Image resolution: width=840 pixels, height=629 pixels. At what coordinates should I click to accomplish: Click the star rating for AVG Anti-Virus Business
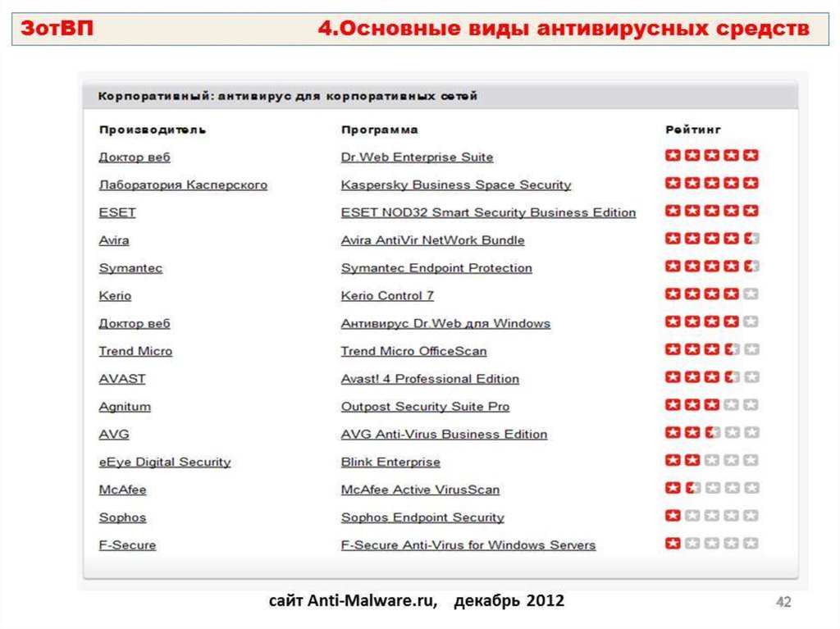tap(712, 432)
